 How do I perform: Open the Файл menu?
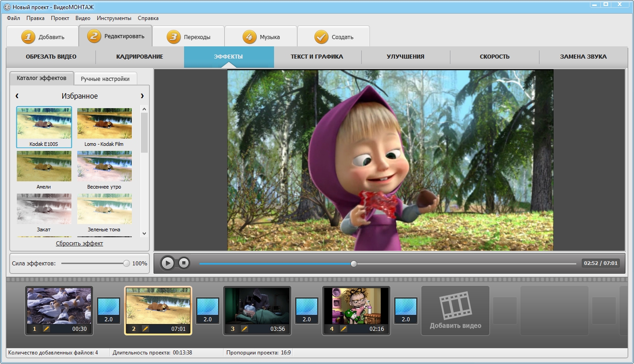14,18
